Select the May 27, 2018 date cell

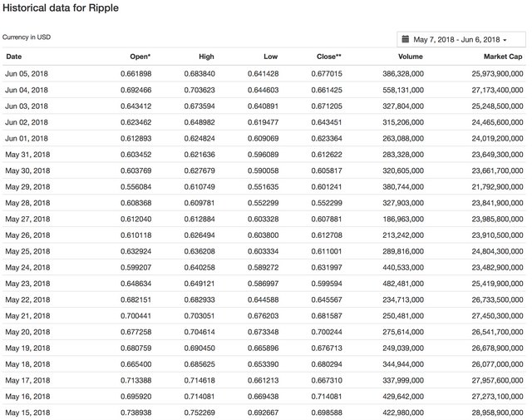[x=27, y=219]
